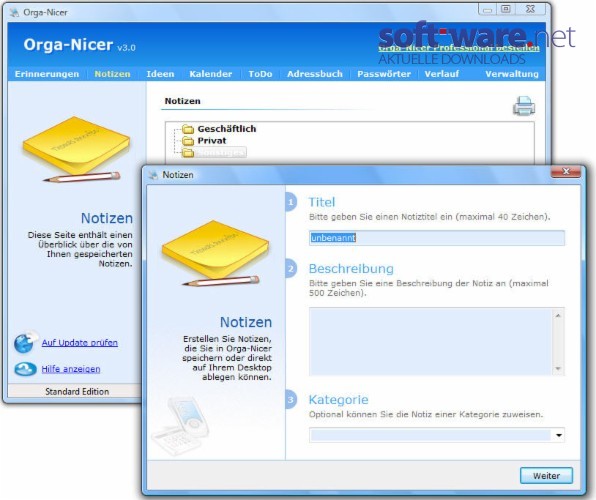
Task: Select the Privat tree entry
Action: pyautogui.click(x=212, y=141)
